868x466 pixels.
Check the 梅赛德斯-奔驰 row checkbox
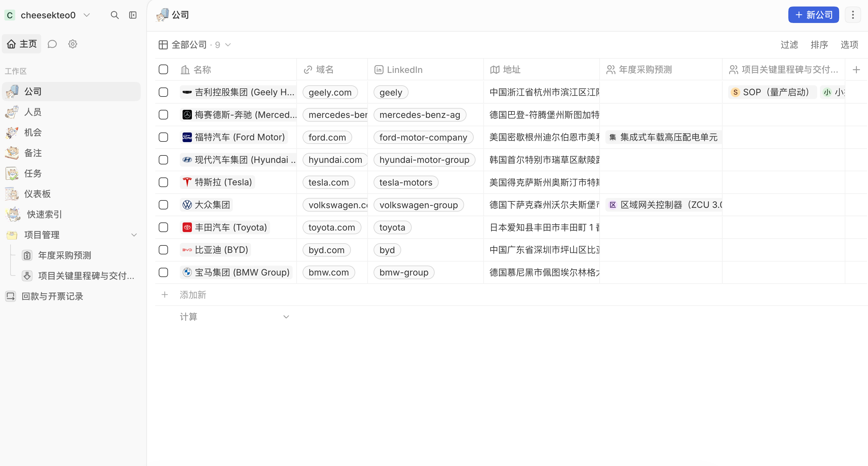click(x=163, y=115)
